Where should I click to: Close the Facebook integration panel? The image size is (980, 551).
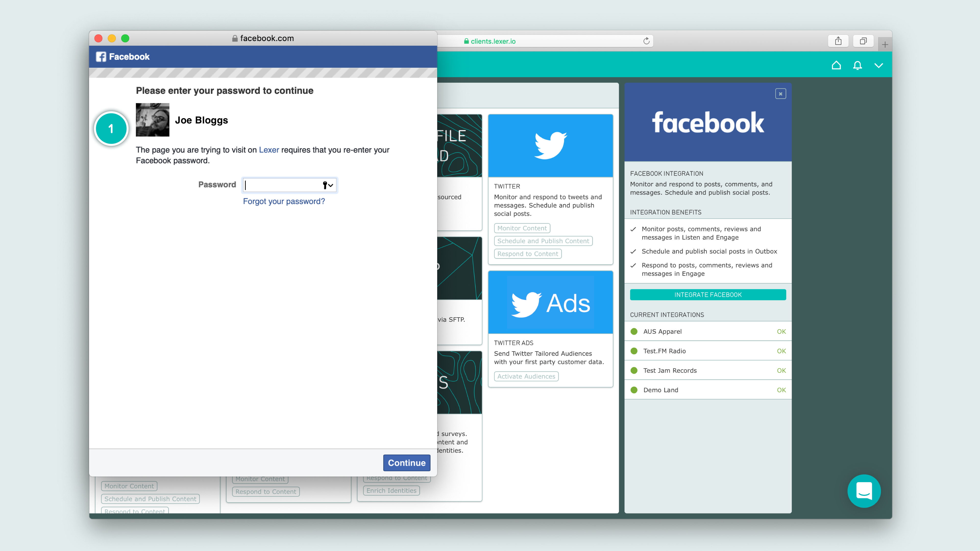781,94
